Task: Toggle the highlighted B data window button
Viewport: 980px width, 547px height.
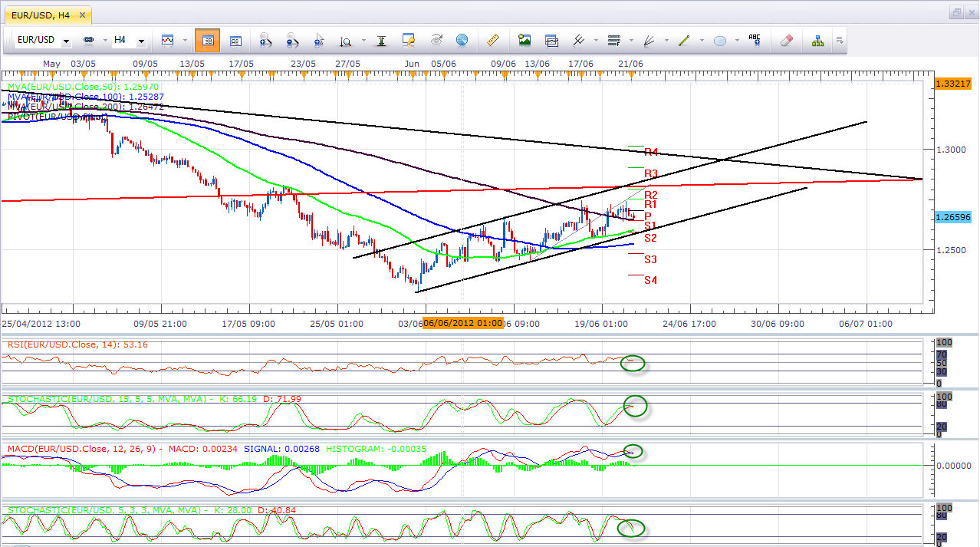Action: tap(207, 40)
